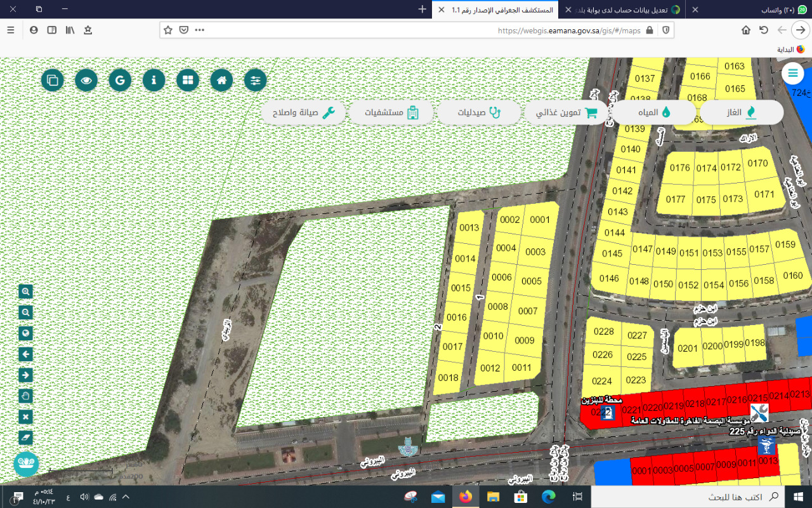This screenshot has width=812, height=508.
Task: Click the home round button on map
Action: 221,80
